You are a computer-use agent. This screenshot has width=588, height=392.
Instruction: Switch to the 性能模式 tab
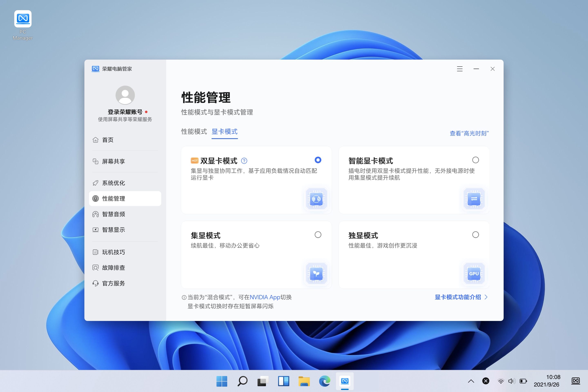click(x=194, y=132)
